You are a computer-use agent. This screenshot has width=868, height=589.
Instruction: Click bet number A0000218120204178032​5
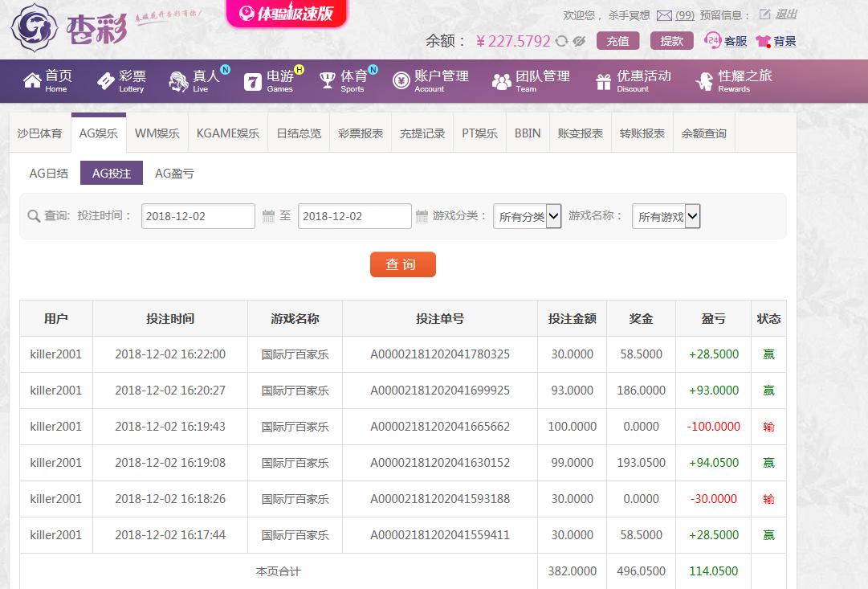(440, 354)
